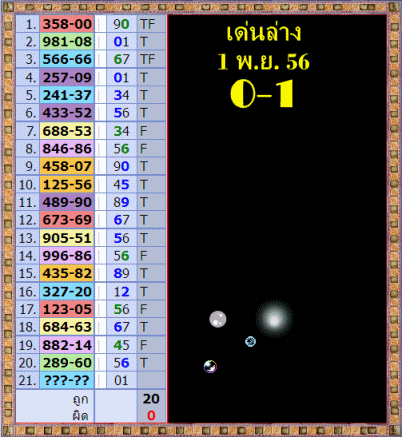The width and height of the screenshot is (402, 438).
Task: Click the 566-66 cell
Action: point(67,59)
